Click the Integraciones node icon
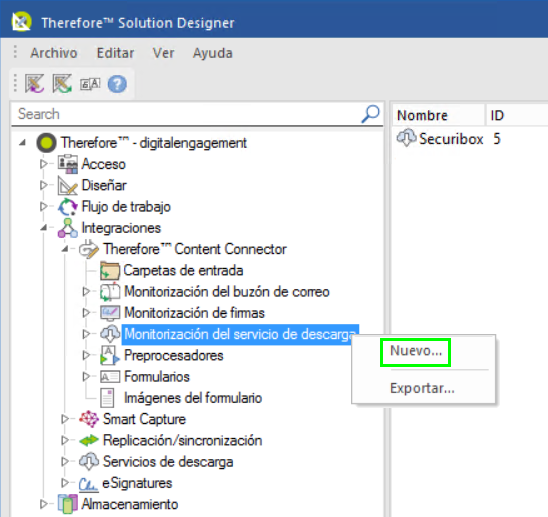This screenshot has width=548, height=517. pyautogui.click(x=67, y=228)
